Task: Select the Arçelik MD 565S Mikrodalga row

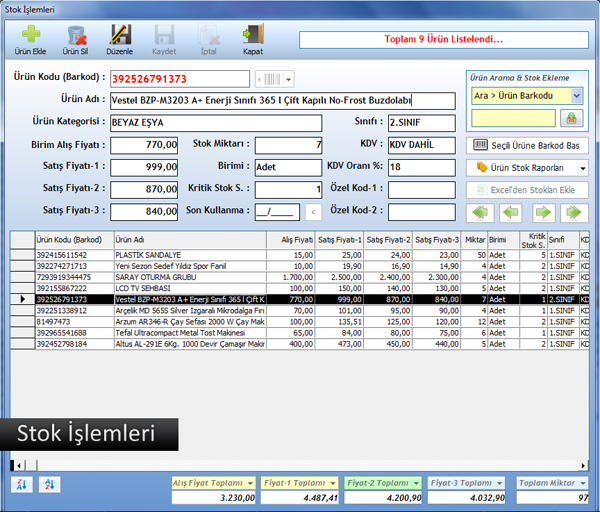Action: (300, 310)
